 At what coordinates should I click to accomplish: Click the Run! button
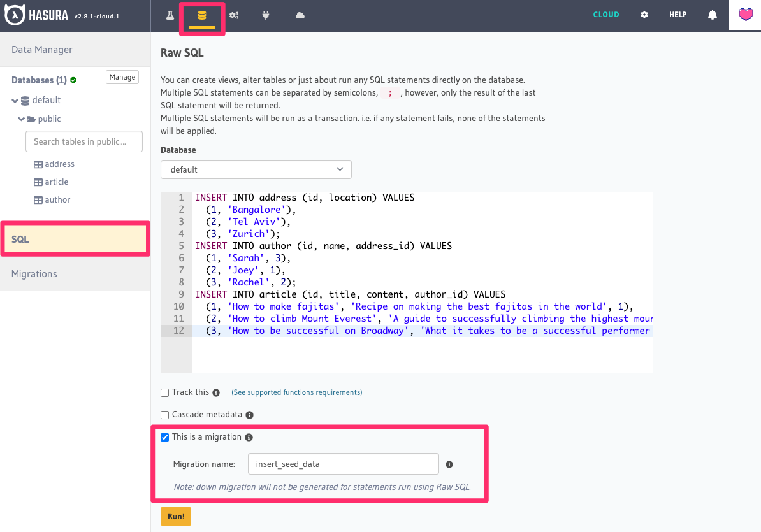click(175, 516)
